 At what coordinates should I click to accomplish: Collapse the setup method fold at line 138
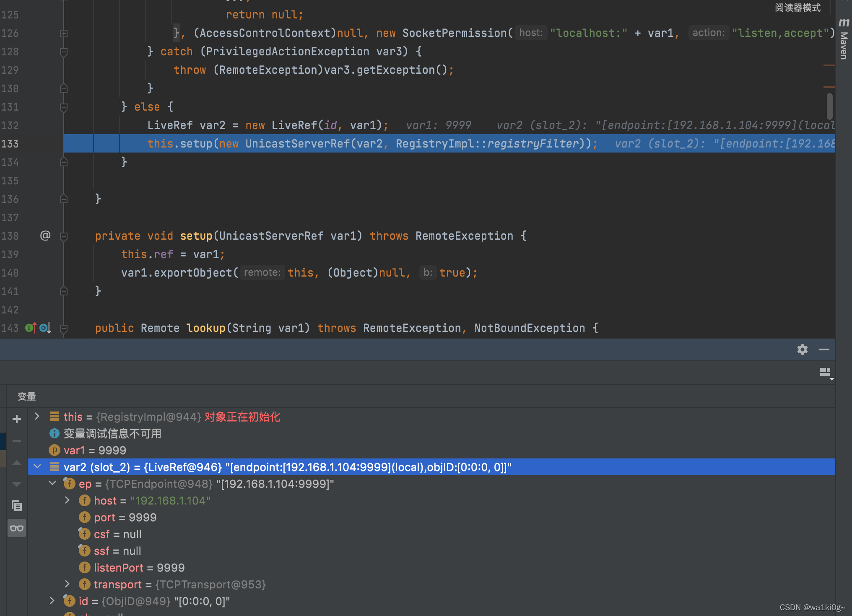tap(64, 236)
